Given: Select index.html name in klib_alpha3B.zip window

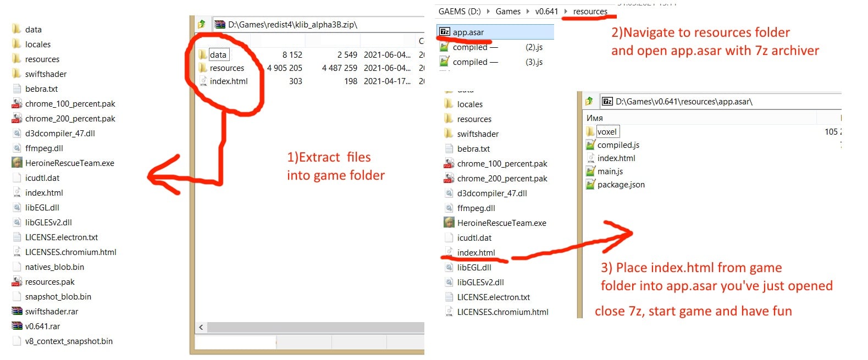Looking at the screenshot, I should pyautogui.click(x=229, y=81).
